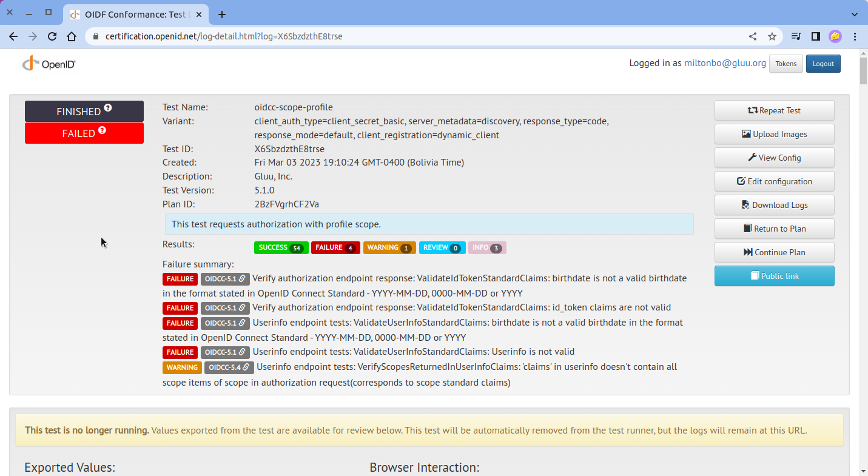This screenshot has height=476, width=868.
Task: Select the OIDF Conformance browser tab
Action: pos(136,15)
